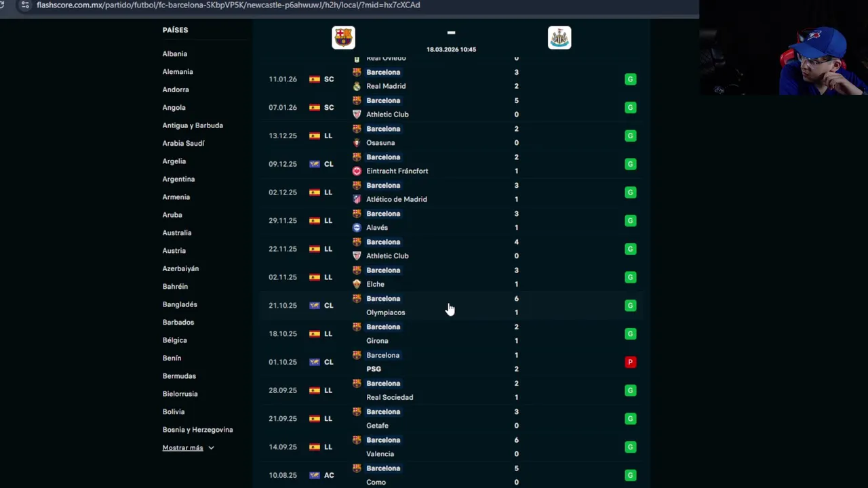Open Bangladés country link
Image resolution: width=868 pixels, height=488 pixels.
180,305
